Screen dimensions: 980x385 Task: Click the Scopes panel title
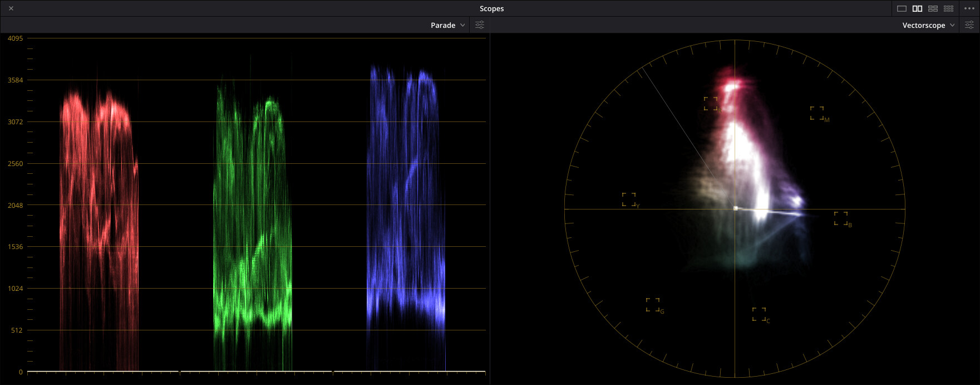tap(491, 8)
